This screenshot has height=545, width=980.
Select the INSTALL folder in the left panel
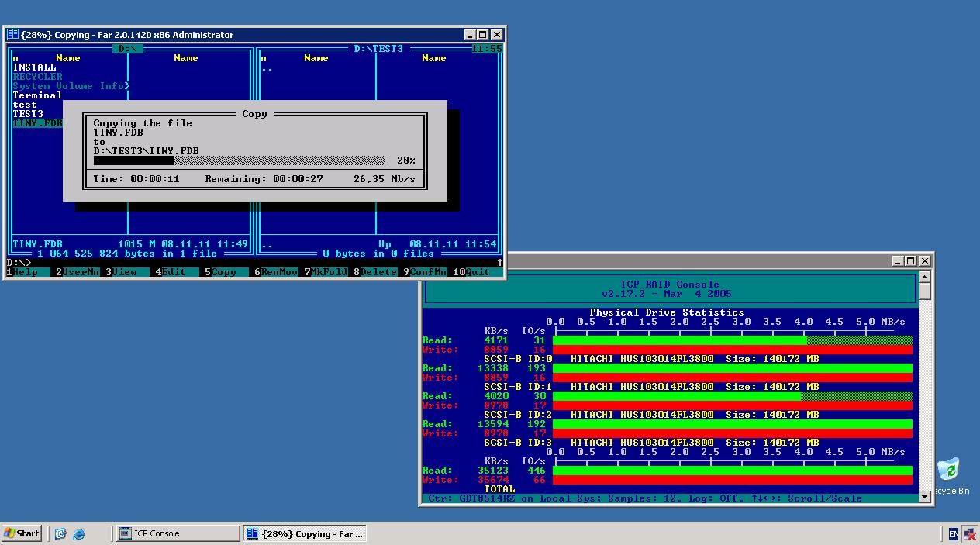(35, 67)
